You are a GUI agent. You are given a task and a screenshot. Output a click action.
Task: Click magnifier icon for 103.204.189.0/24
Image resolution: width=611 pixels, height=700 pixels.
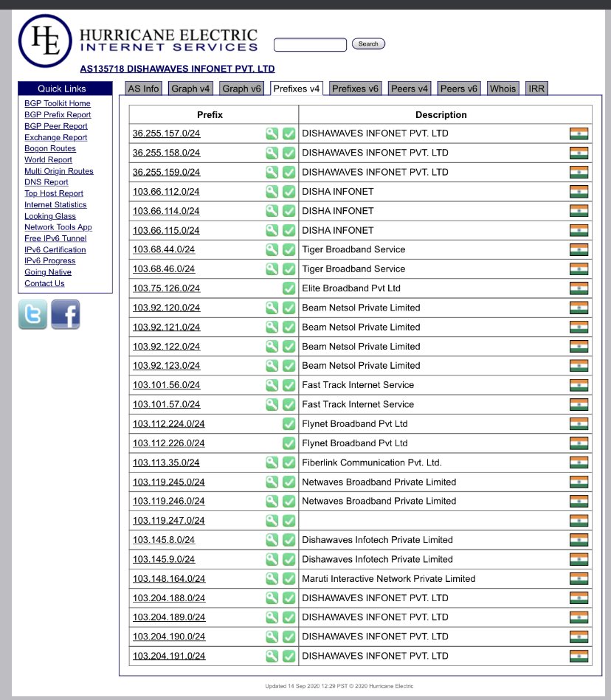tap(272, 617)
